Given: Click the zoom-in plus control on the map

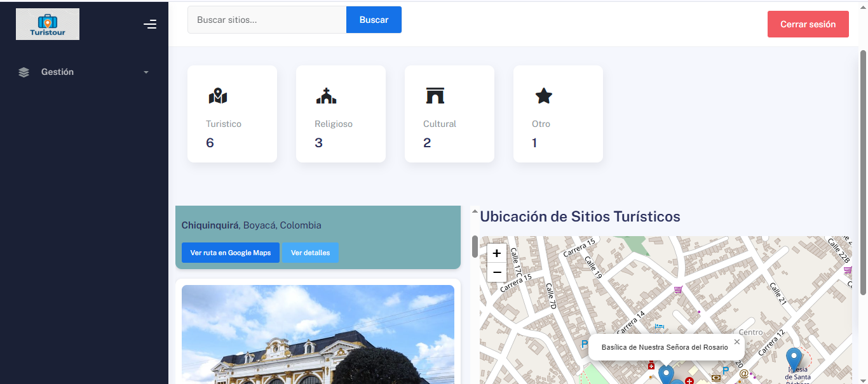Looking at the screenshot, I should click(x=496, y=253).
